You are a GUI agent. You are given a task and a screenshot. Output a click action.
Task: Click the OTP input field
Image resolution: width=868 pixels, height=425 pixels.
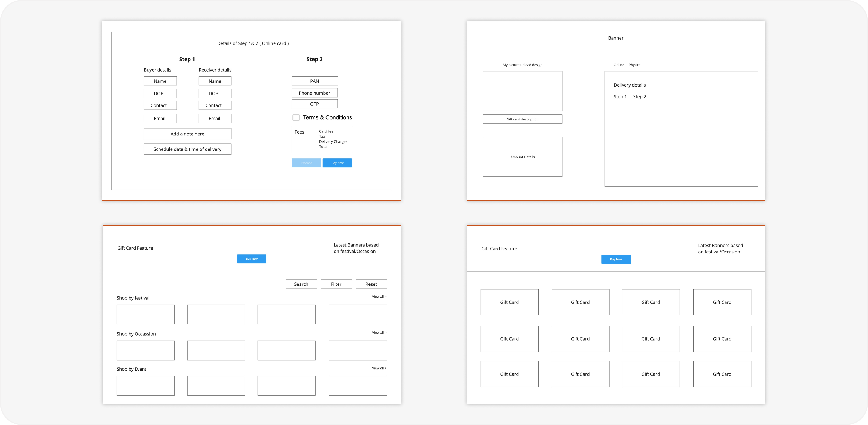(314, 104)
